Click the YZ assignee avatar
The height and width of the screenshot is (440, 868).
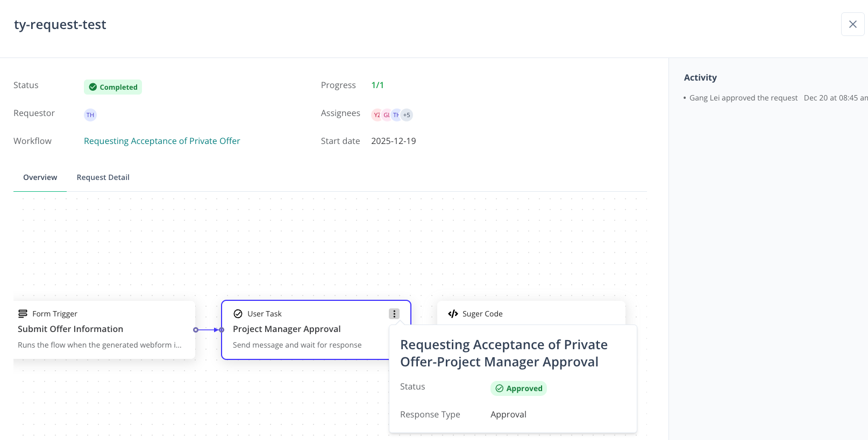(x=376, y=115)
